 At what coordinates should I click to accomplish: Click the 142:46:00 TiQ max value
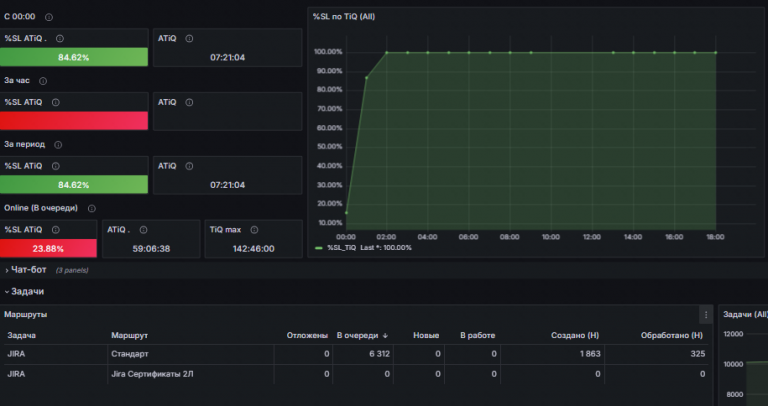click(253, 249)
